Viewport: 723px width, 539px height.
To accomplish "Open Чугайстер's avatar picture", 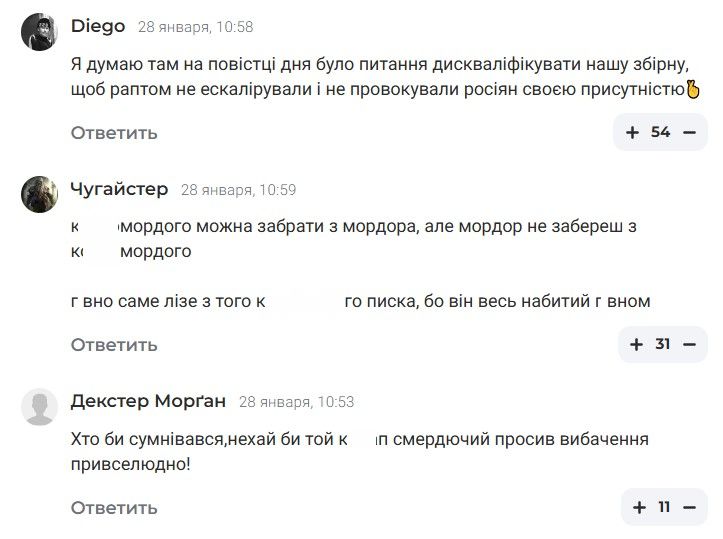I will (x=38, y=194).
